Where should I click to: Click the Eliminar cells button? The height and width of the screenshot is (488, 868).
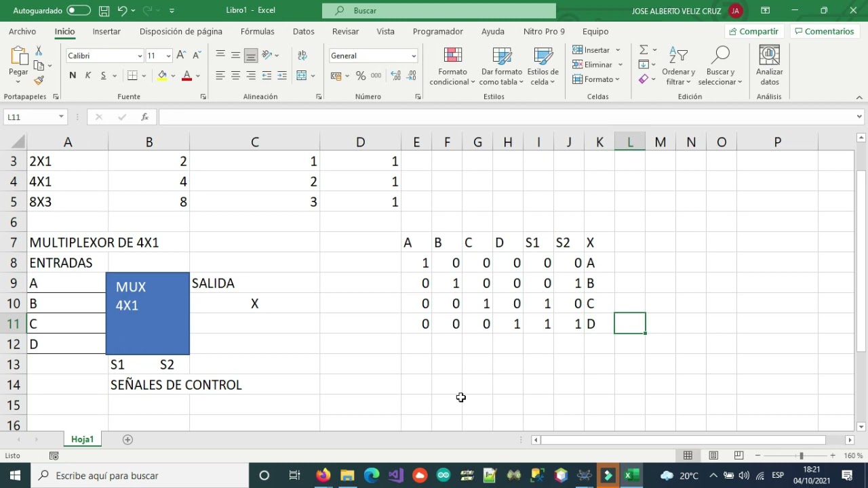pyautogui.click(x=592, y=64)
